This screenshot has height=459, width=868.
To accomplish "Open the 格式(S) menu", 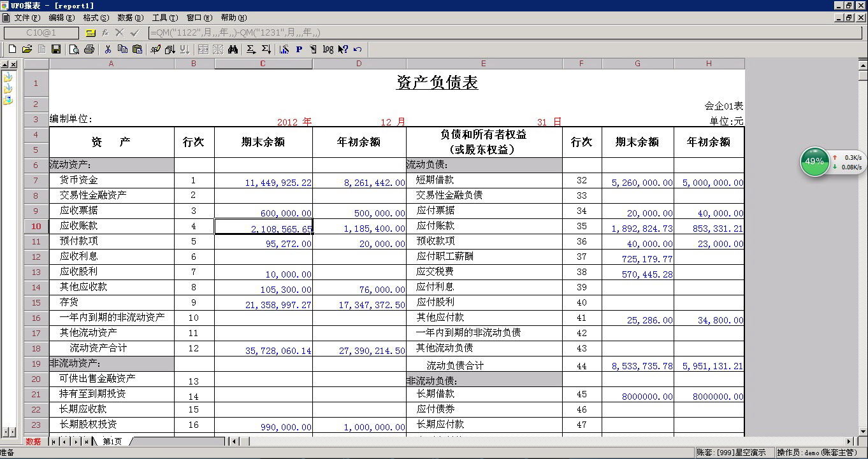I will coord(96,18).
